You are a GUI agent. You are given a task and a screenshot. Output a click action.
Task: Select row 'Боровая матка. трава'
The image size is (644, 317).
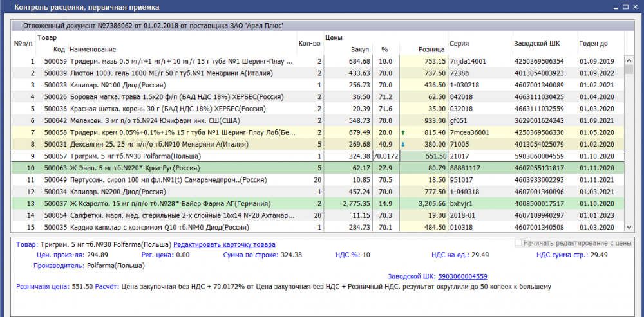tap(318, 97)
